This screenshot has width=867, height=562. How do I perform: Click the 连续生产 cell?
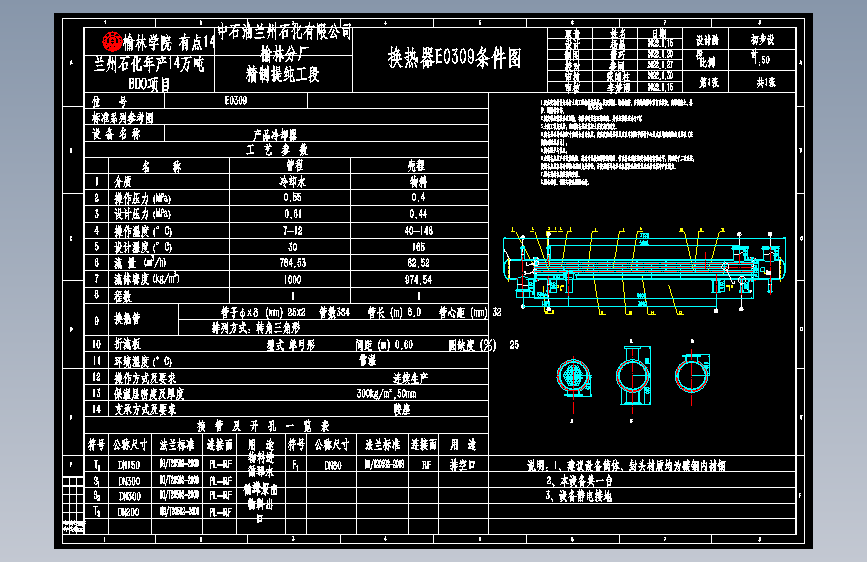coord(410,378)
